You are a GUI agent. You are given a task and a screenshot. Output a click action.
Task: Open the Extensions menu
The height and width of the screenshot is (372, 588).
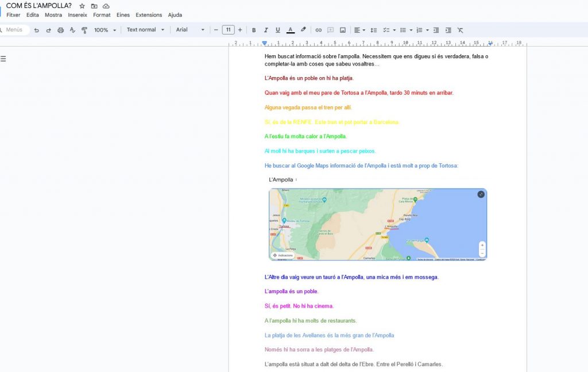point(149,15)
